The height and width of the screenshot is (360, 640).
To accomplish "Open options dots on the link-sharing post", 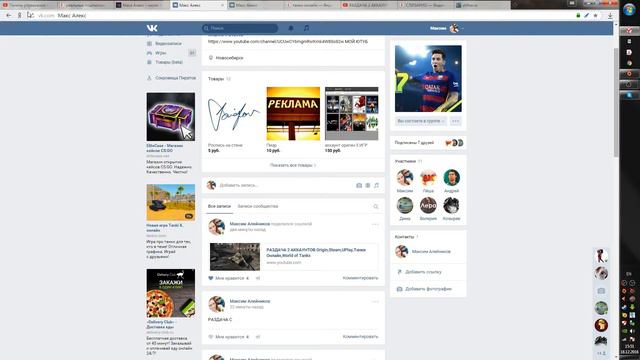I will click(375, 224).
